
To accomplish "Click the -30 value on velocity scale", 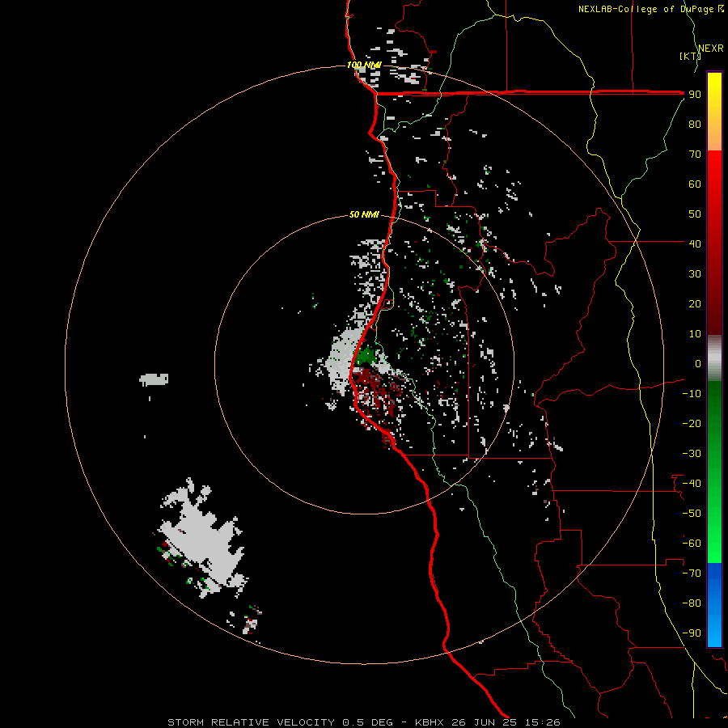I will [x=692, y=454].
